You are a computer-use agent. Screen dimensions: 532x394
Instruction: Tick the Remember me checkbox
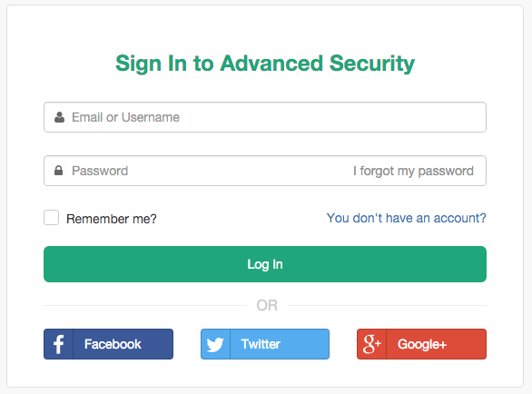click(51, 218)
